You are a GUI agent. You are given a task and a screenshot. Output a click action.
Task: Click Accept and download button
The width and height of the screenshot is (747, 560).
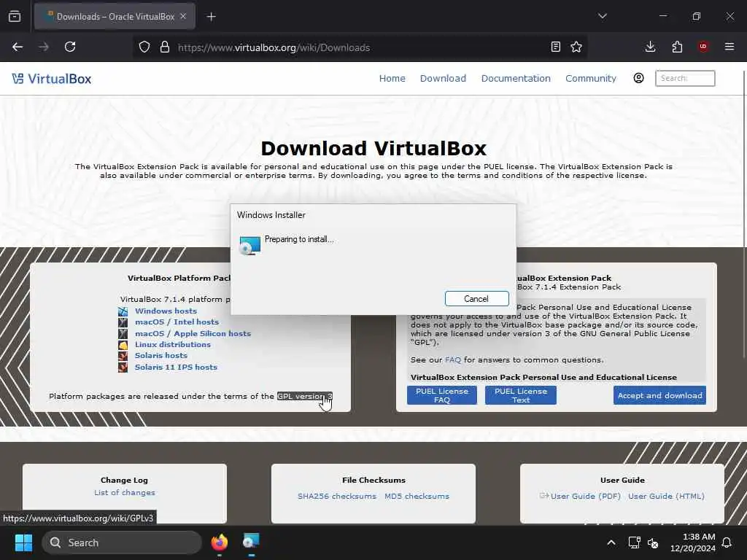point(659,395)
